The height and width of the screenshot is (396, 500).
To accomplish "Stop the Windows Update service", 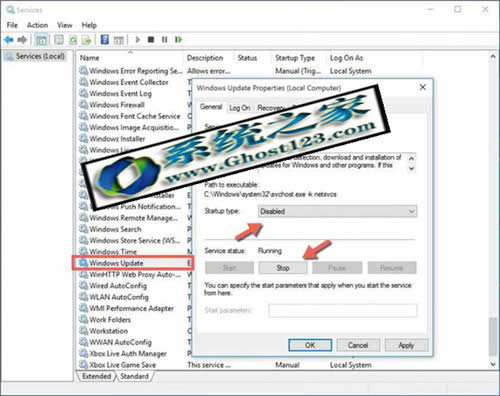I will [x=283, y=268].
